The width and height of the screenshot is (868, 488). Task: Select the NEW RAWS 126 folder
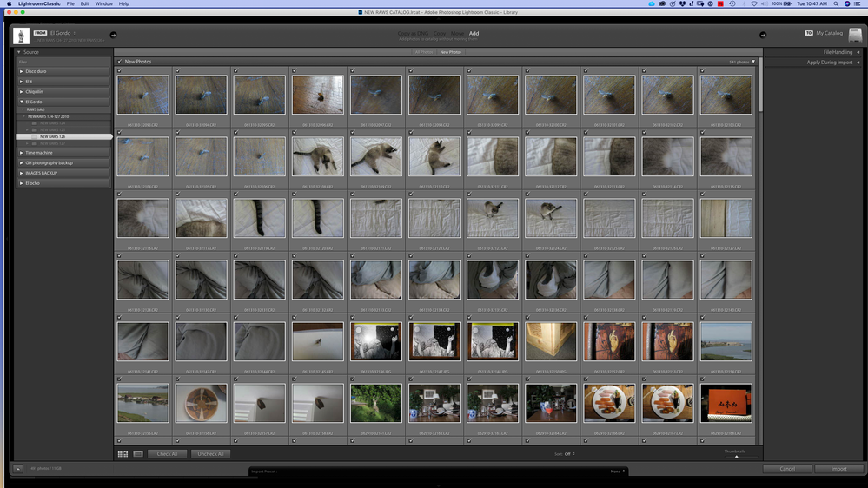pos(52,137)
